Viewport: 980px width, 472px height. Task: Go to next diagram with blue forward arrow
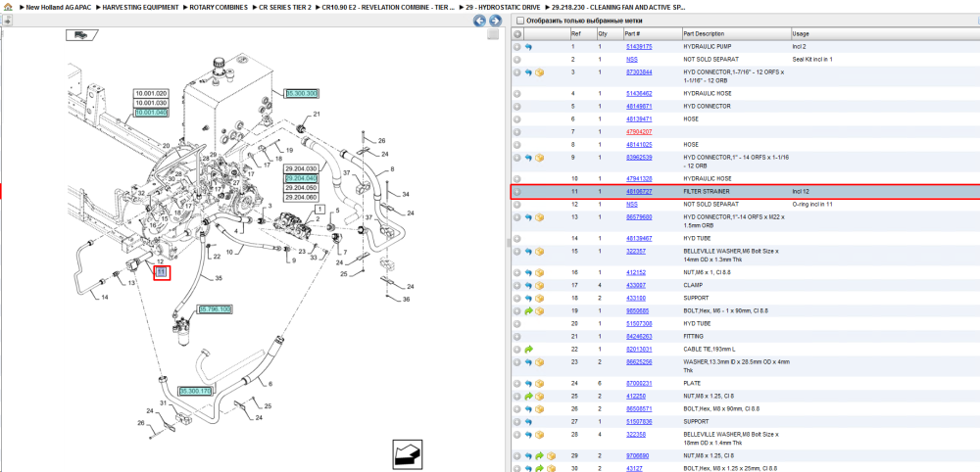(494, 21)
